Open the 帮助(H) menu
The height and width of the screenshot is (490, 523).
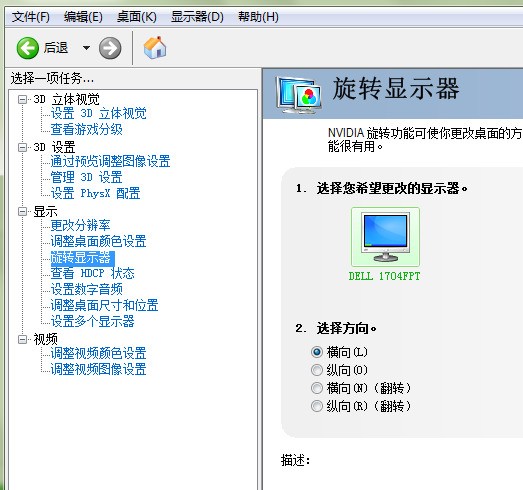click(258, 17)
